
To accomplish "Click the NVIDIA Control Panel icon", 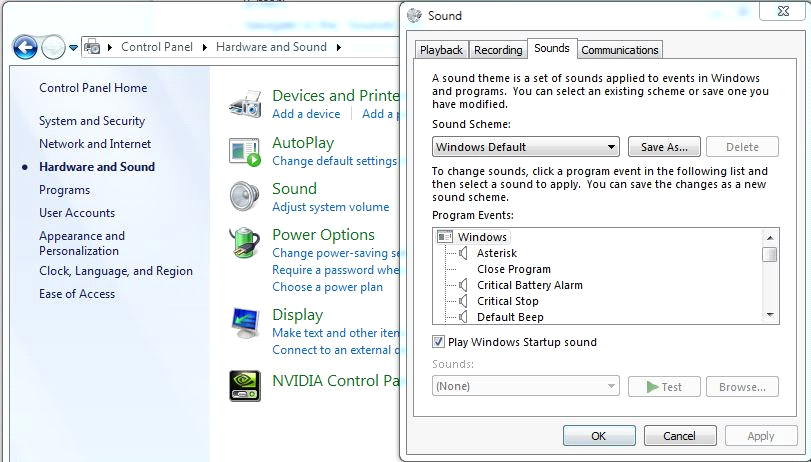I will tap(245, 386).
